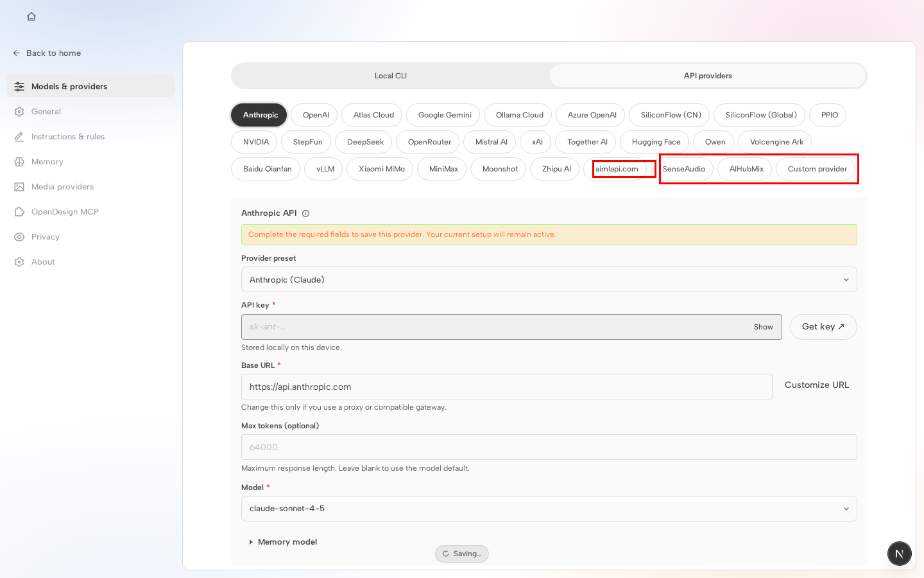Viewport: 924px width, 578px height.
Task: Click the Instructions & rules pencil icon
Action: (19, 137)
